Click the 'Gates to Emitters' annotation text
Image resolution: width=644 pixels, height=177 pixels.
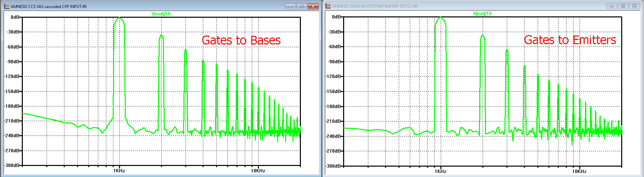click(x=570, y=40)
